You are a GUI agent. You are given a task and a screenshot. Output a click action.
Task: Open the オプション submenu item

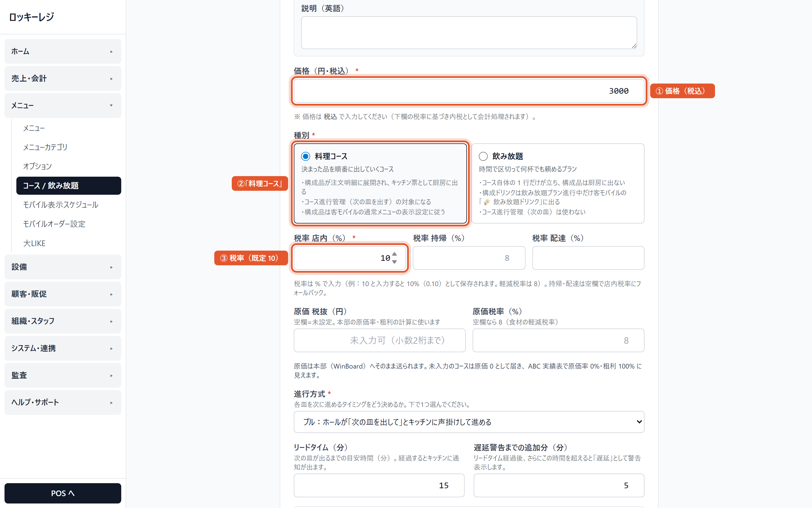pyautogui.click(x=69, y=166)
